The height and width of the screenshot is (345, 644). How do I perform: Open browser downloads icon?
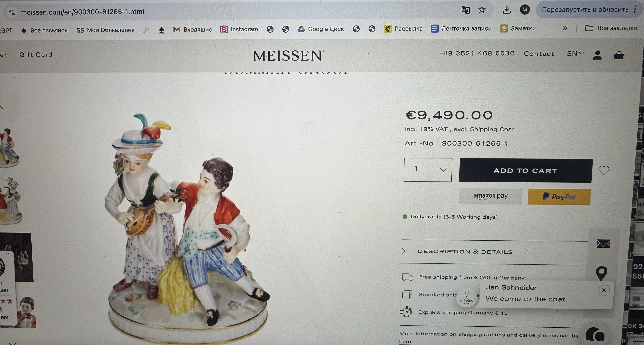click(x=506, y=10)
